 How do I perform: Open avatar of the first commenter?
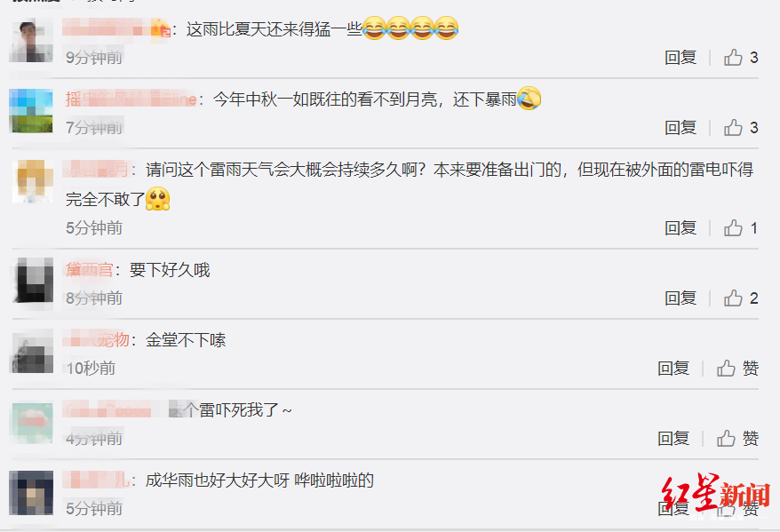[31, 40]
